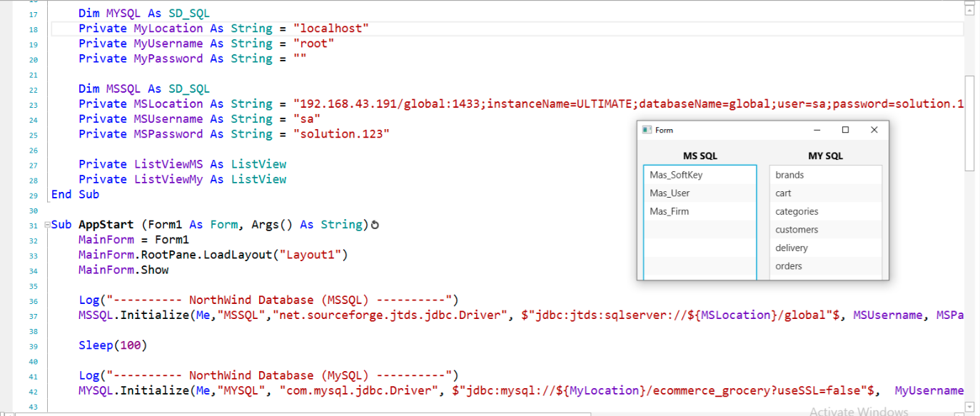Click End Sub on line 29

pos(75,195)
